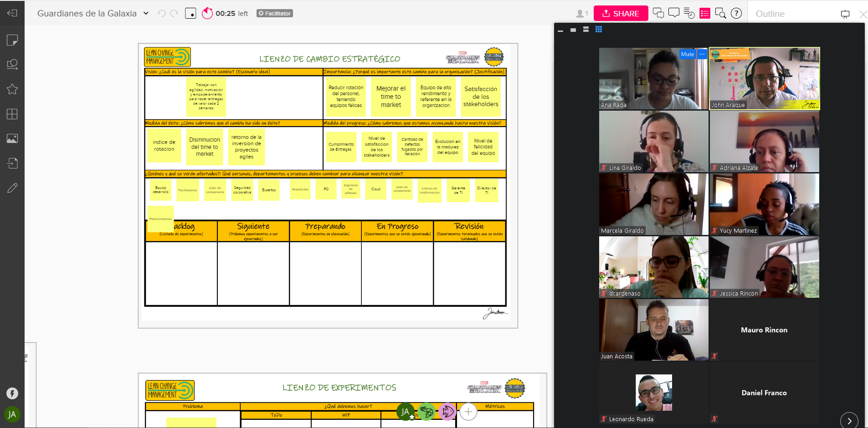Exit the mural using the back arrow icon
This screenshot has height=428, width=868.
click(12, 13)
